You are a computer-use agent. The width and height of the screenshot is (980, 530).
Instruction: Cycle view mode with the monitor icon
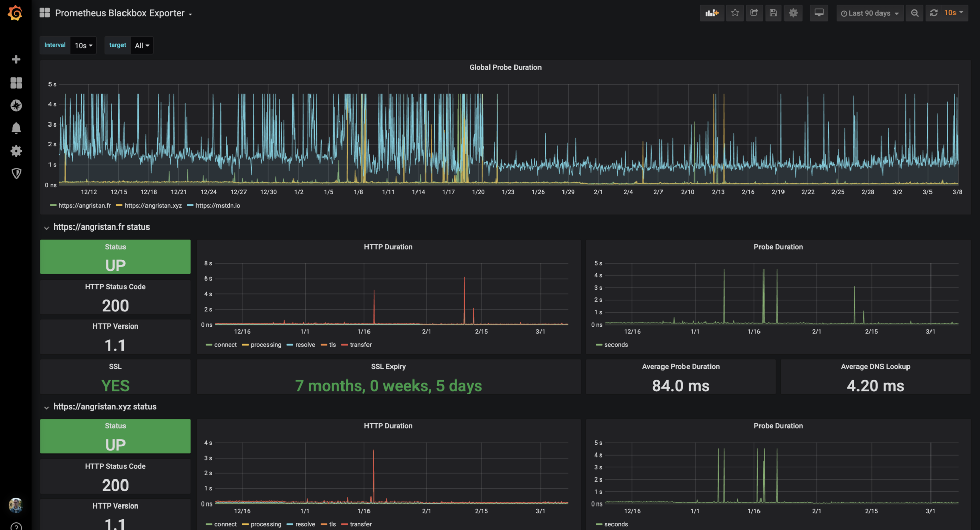(x=819, y=13)
